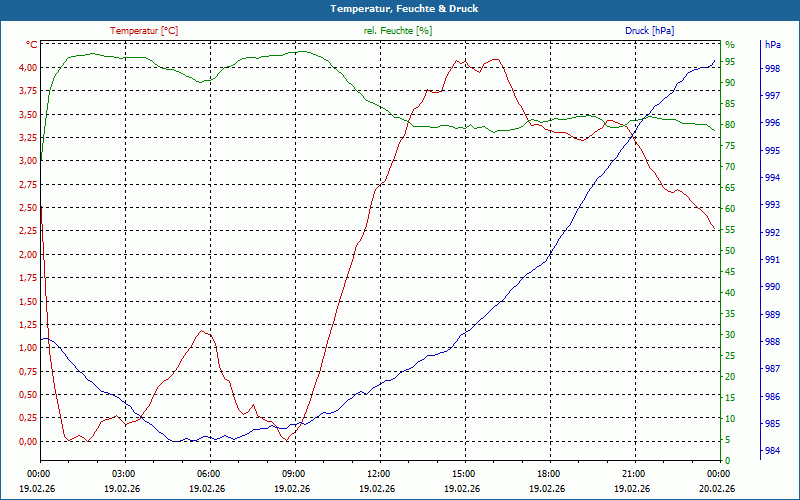This screenshot has width=800, height=500.
Task: Click temperature axis value '3,25'
Action: (x=28, y=137)
